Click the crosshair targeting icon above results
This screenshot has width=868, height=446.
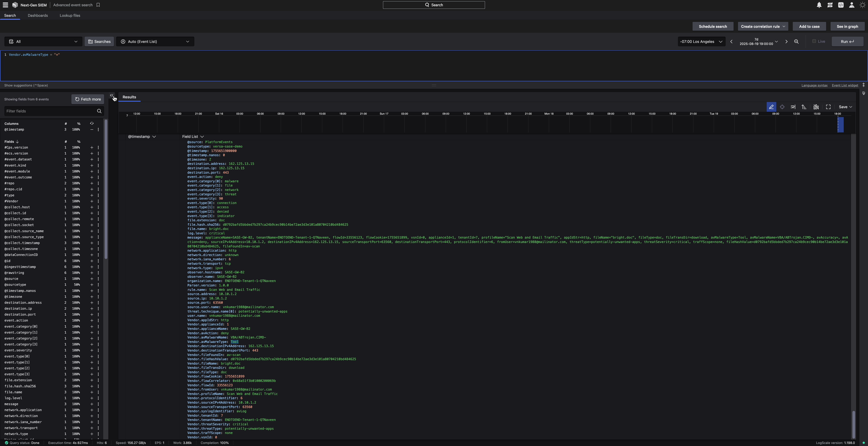click(x=782, y=107)
